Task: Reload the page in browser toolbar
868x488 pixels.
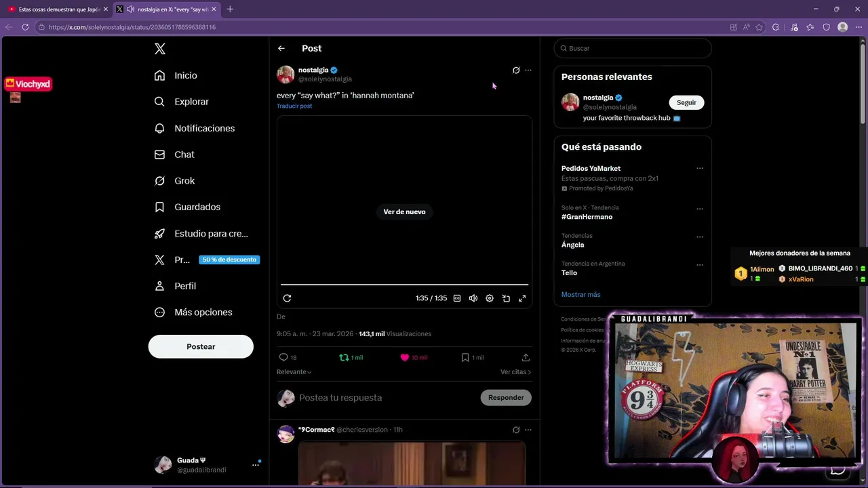Action: (25, 27)
